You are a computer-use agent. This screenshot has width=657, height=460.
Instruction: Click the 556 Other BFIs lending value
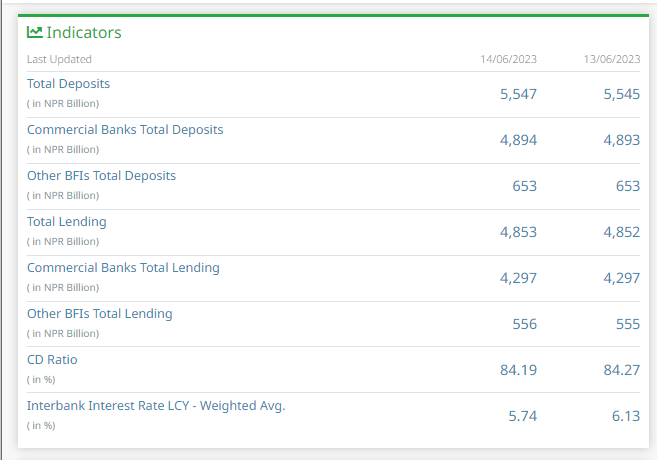click(524, 324)
